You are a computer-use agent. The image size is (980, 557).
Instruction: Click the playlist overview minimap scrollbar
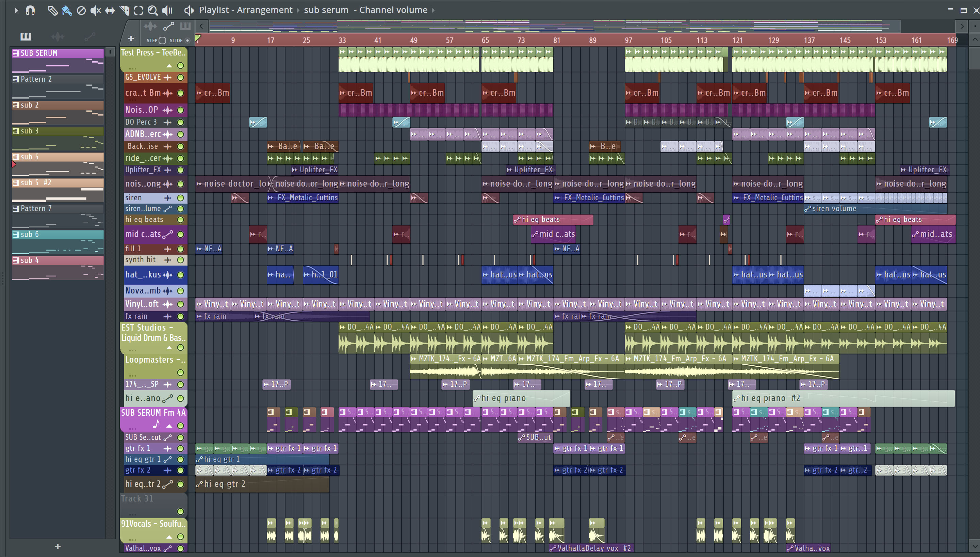click(x=554, y=27)
